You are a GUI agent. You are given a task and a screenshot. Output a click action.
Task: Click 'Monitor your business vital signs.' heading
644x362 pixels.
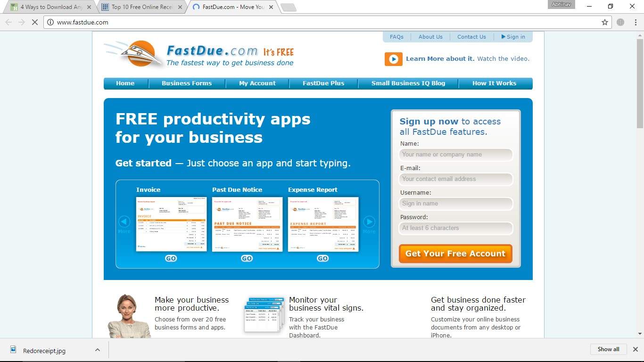click(x=326, y=304)
